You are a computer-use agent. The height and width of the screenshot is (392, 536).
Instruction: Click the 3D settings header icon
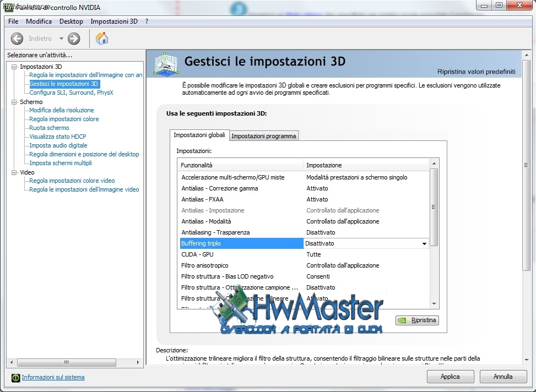tap(166, 64)
